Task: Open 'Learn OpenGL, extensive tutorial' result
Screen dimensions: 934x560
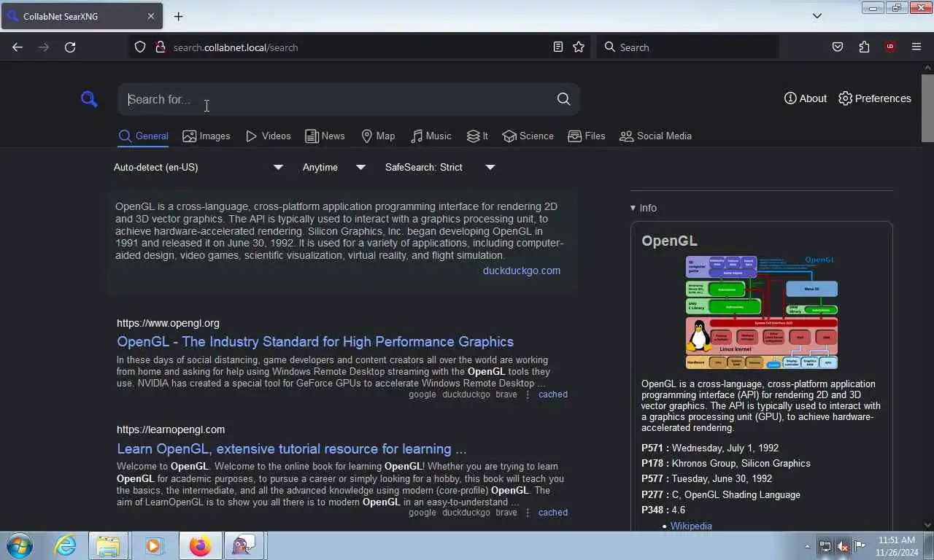Action: 292,448
